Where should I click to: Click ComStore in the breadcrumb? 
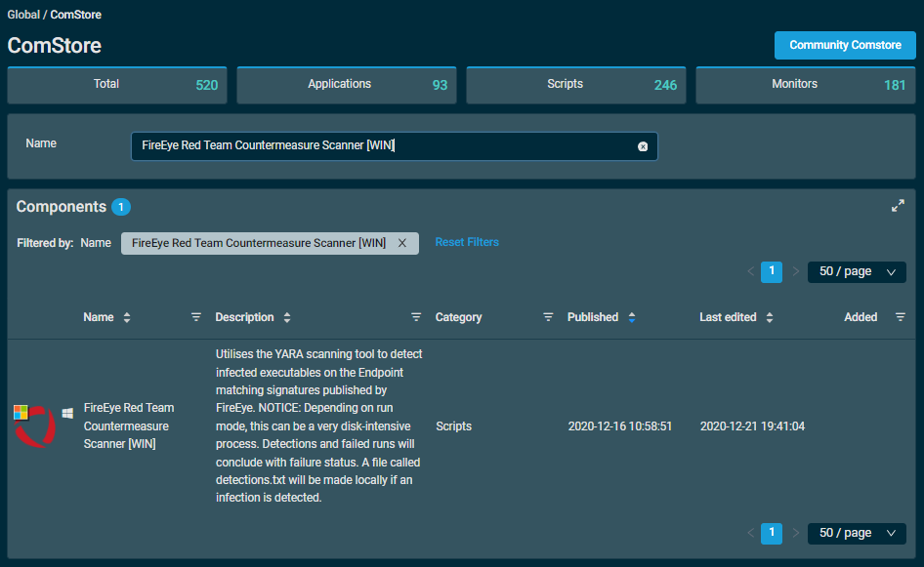[x=75, y=15]
